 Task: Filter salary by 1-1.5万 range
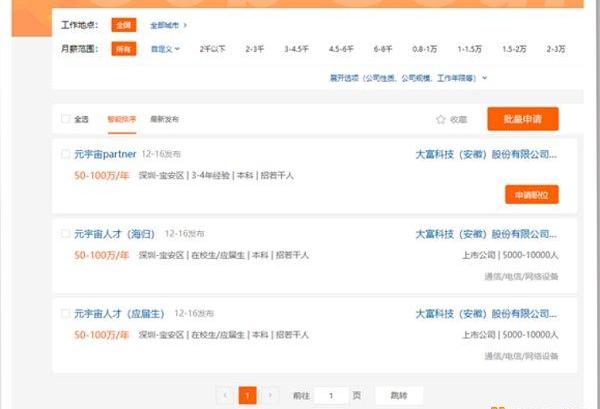[x=470, y=48]
